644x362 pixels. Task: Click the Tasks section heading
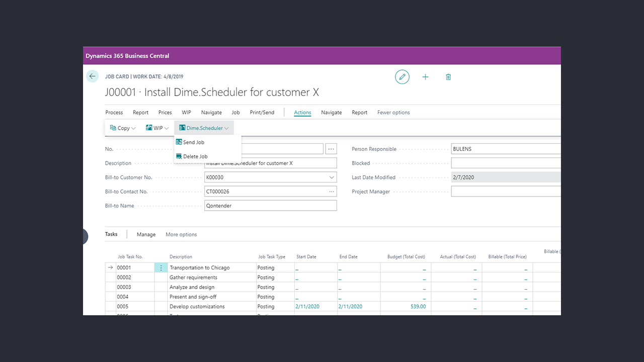coord(111,234)
